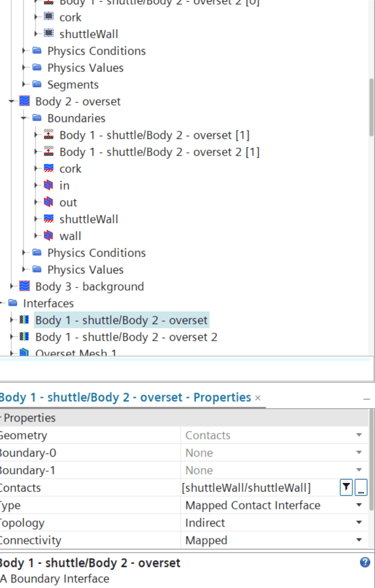
Task: Select the 'Segments' row
Action: point(73,85)
